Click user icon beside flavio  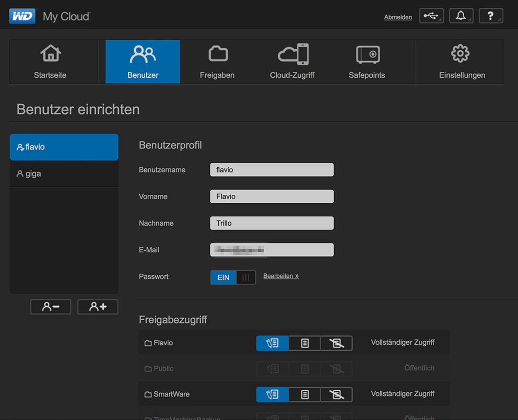(x=20, y=147)
